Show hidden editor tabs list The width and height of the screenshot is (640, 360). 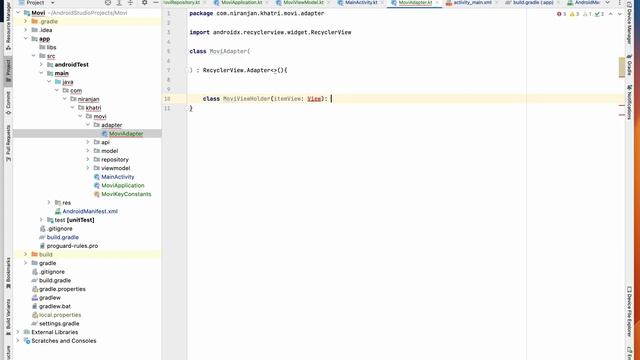(x=607, y=2)
